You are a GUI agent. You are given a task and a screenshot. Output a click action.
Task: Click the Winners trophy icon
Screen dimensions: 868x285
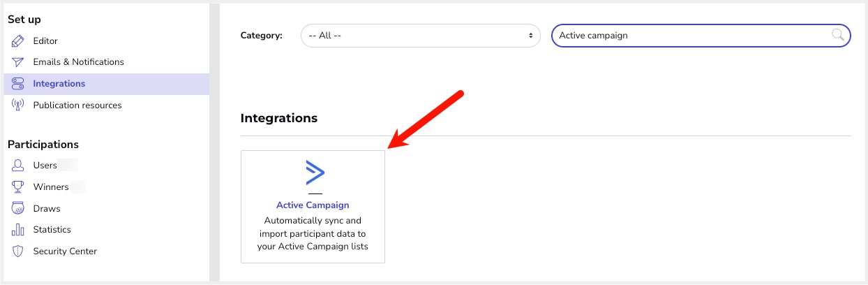click(18, 187)
